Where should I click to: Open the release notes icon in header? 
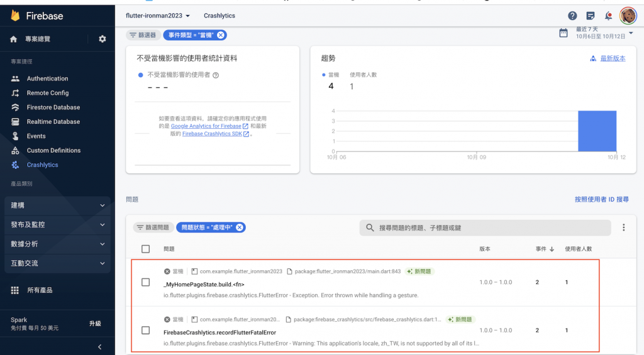click(590, 16)
